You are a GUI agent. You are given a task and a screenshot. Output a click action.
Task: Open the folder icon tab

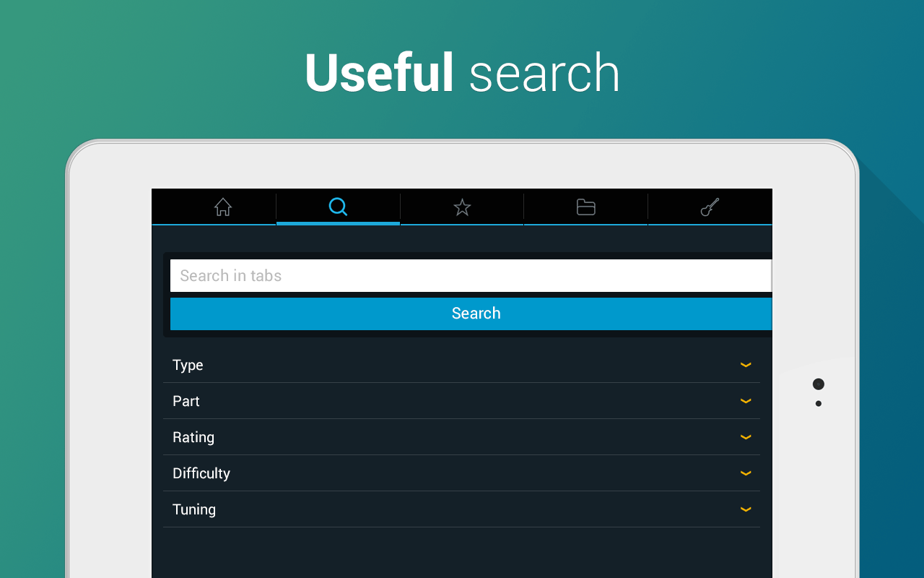point(586,207)
